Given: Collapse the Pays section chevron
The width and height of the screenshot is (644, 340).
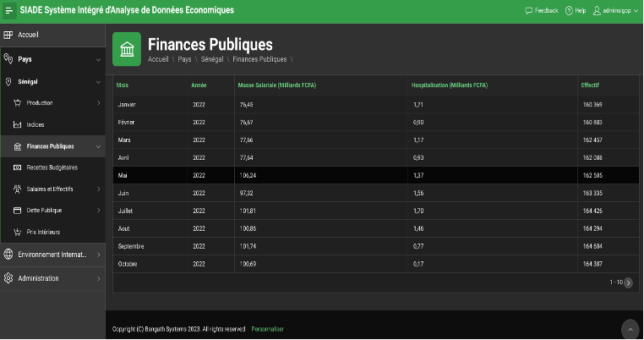Looking at the screenshot, I should [98, 59].
